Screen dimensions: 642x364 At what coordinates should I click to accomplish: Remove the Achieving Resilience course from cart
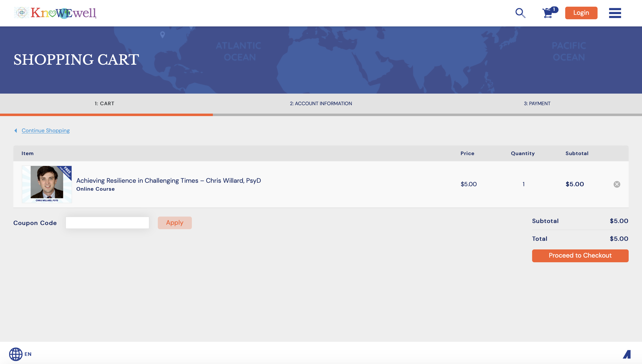click(x=617, y=184)
